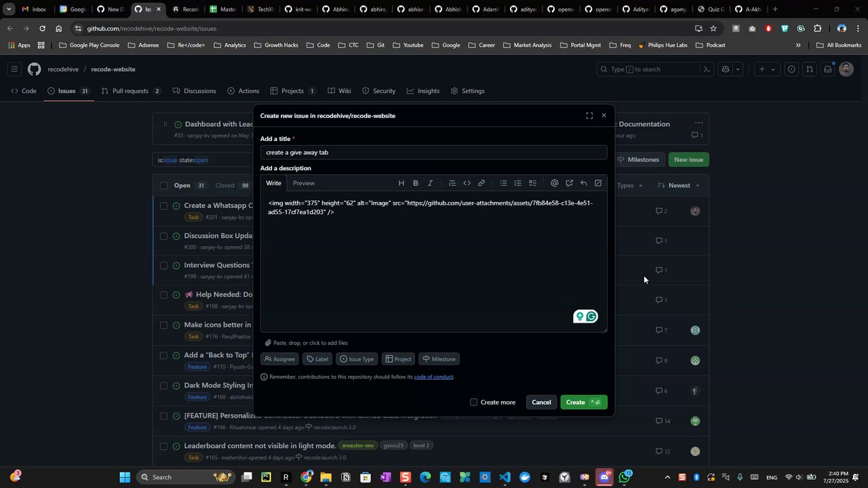Apply italic formatting in the description editor
868x488 pixels.
pyautogui.click(x=430, y=183)
